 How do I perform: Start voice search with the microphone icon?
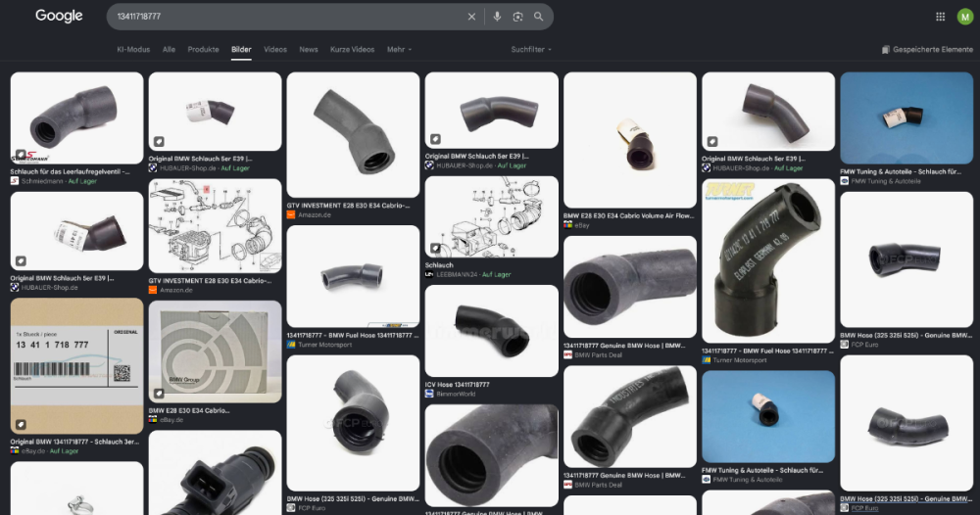click(497, 17)
